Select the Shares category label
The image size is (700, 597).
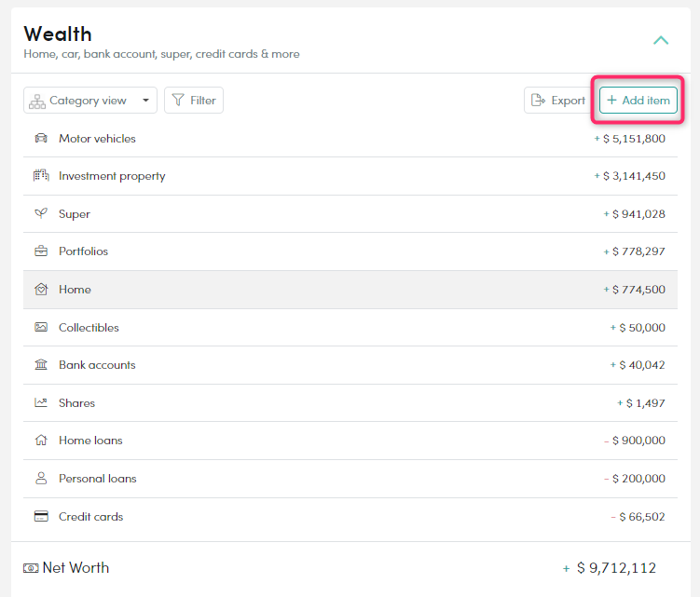(76, 403)
